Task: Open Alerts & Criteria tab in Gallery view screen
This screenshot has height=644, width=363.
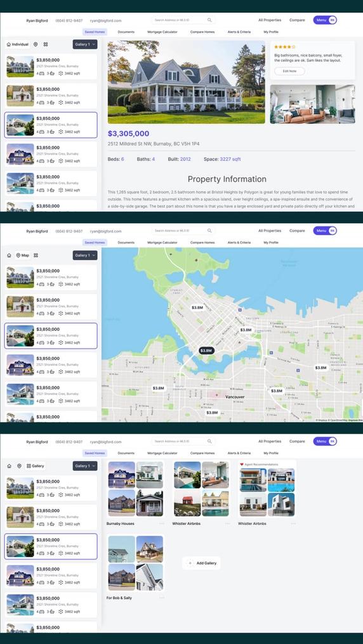Action: 239,453
